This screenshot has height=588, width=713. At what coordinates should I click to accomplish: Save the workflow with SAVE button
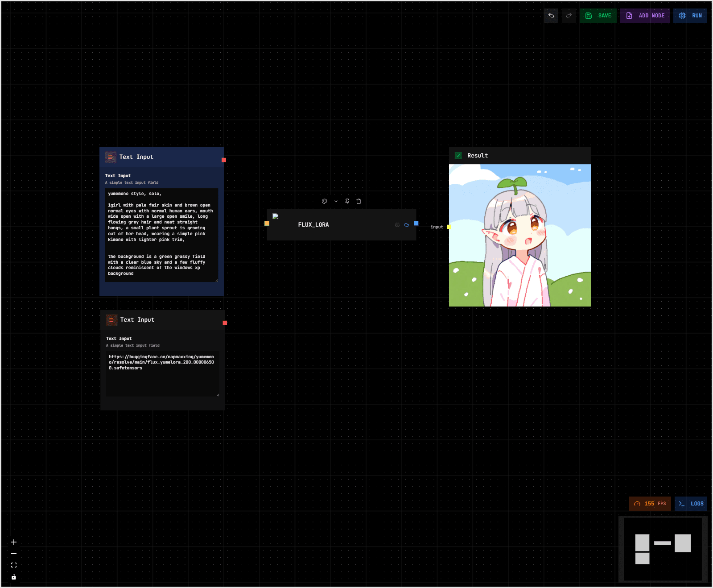coord(598,16)
